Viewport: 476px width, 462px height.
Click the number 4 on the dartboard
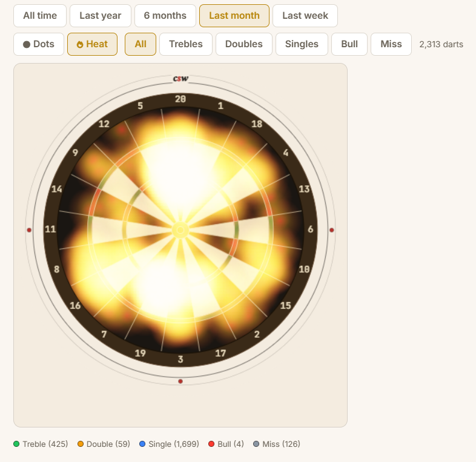(x=286, y=153)
